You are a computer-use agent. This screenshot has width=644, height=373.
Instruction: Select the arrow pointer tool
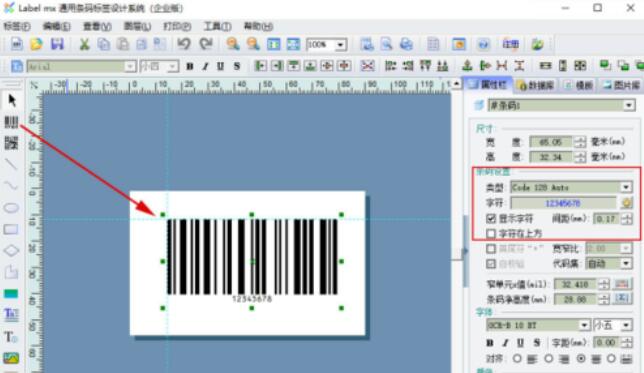coord(12,100)
